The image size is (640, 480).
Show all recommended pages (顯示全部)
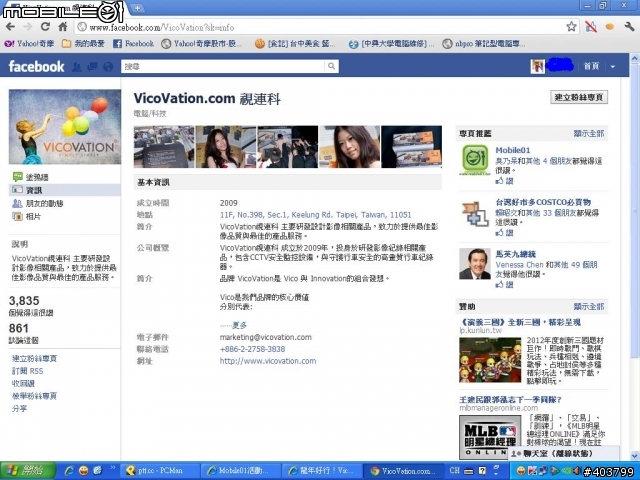pyautogui.click(x=589, y=133)
